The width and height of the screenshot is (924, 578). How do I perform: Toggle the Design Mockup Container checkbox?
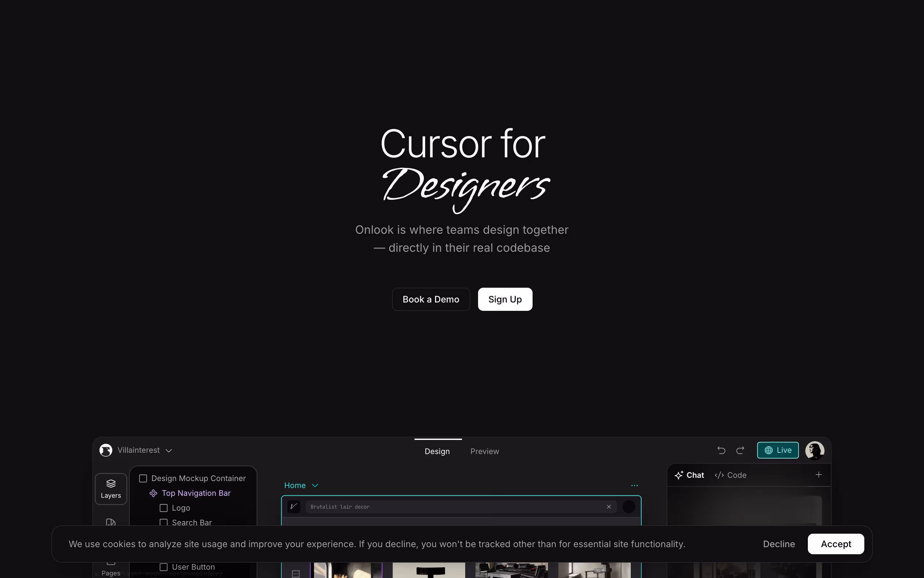pyautogui.click(x=143, y=478)
